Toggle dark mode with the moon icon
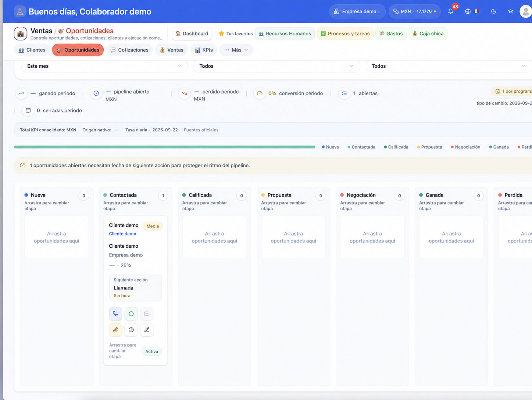This screenshot has width=532, height=400. click(494, 11)
